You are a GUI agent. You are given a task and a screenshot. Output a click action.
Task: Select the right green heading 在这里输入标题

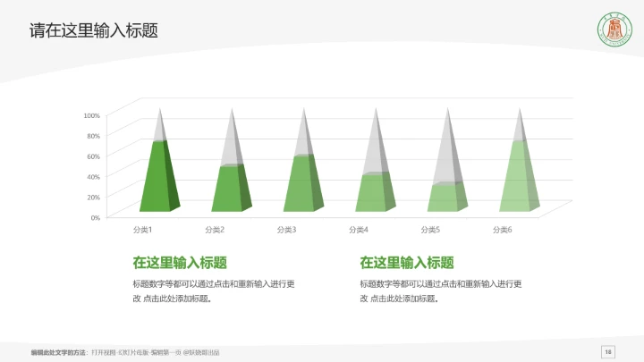click(407, 263)
